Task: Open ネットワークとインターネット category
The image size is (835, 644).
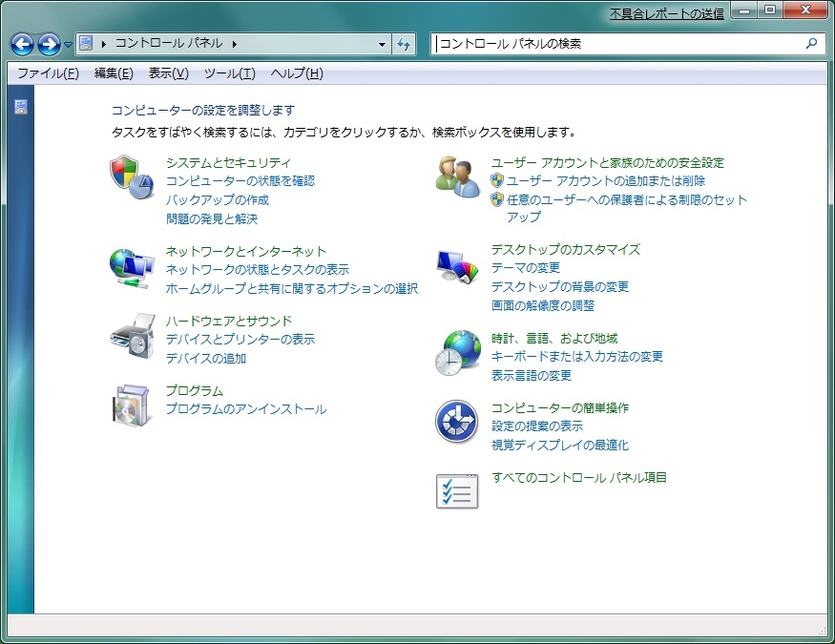Action: [x=246, y=251]
